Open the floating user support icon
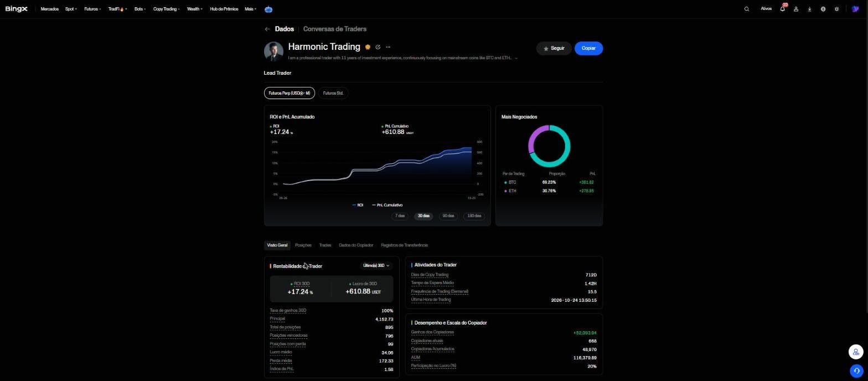Screen dimensions: 868x381 856,352
